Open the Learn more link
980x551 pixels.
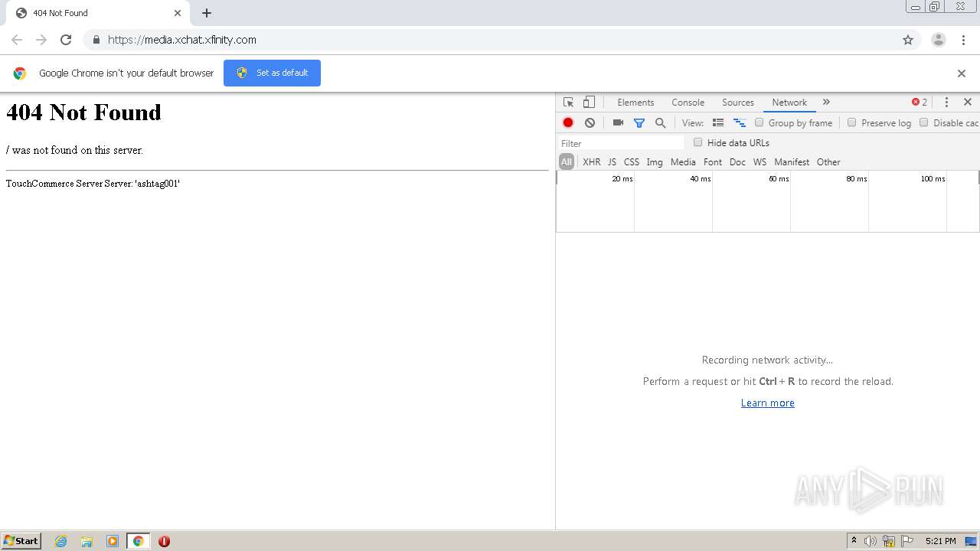pos(767,403)
